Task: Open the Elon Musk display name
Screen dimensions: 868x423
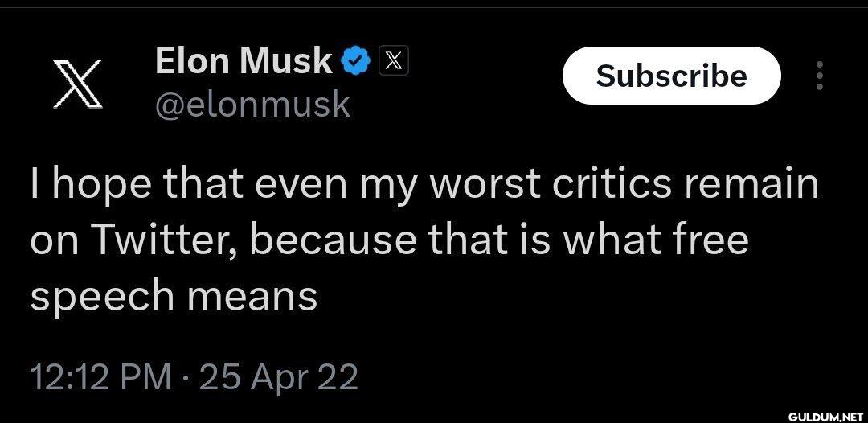Action: (x=244, y=61)
